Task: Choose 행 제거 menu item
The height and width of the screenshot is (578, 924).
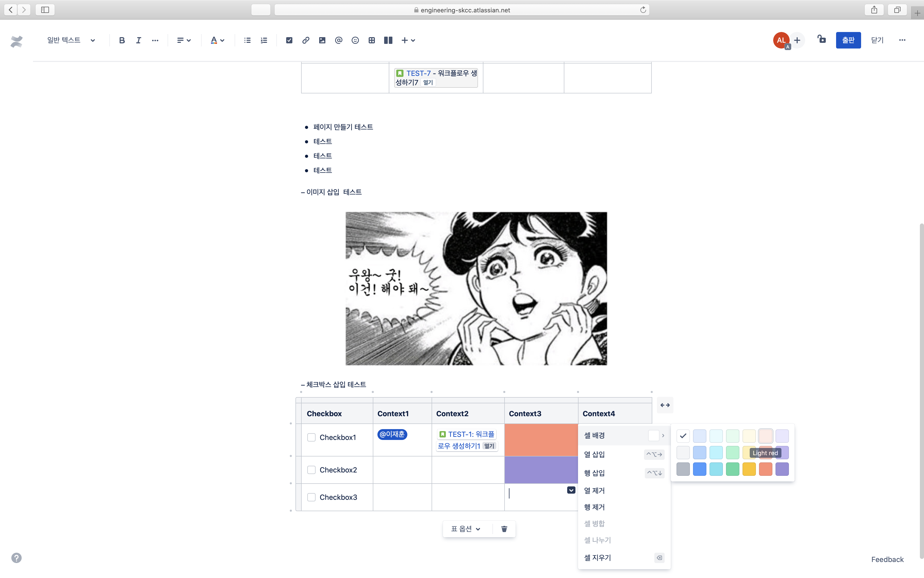Action: click(624, 507)
